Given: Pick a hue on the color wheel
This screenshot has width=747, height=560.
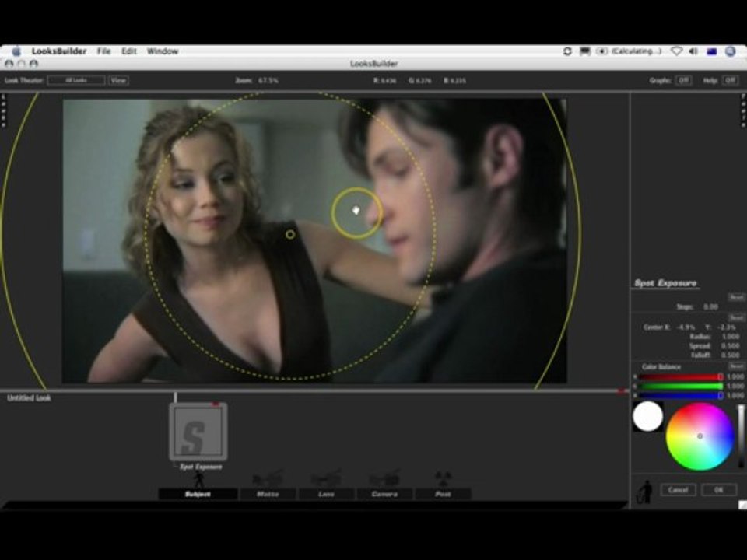Looking at the screenshot, I should coord(700,436).
